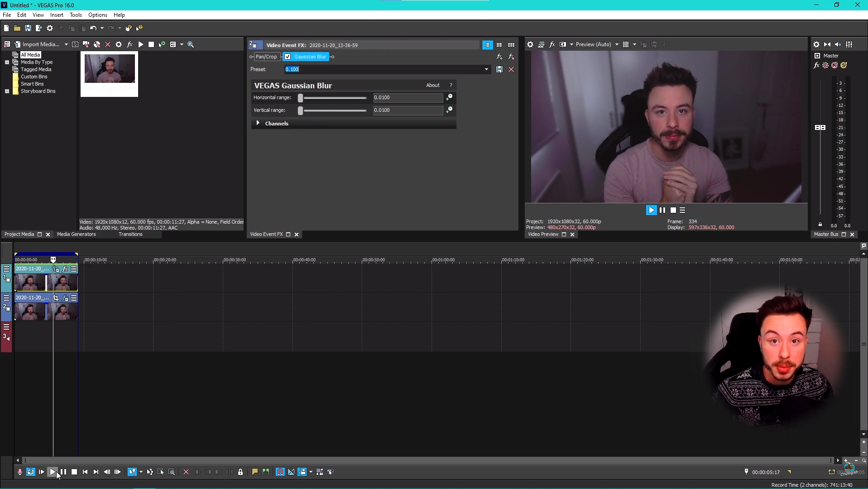The width and height of the screenshot is (868, 489).
Task: Open Video Preview properties gear icon
Action: click(x=530, y=44)
